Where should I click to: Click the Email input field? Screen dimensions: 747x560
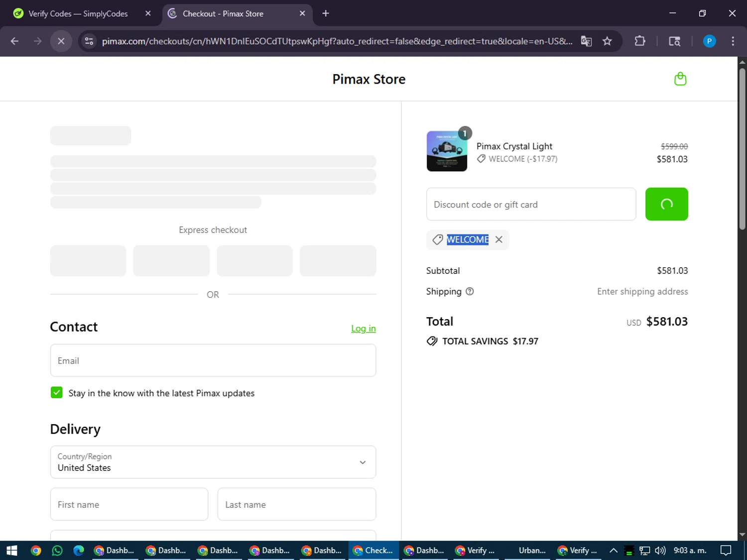213,360
